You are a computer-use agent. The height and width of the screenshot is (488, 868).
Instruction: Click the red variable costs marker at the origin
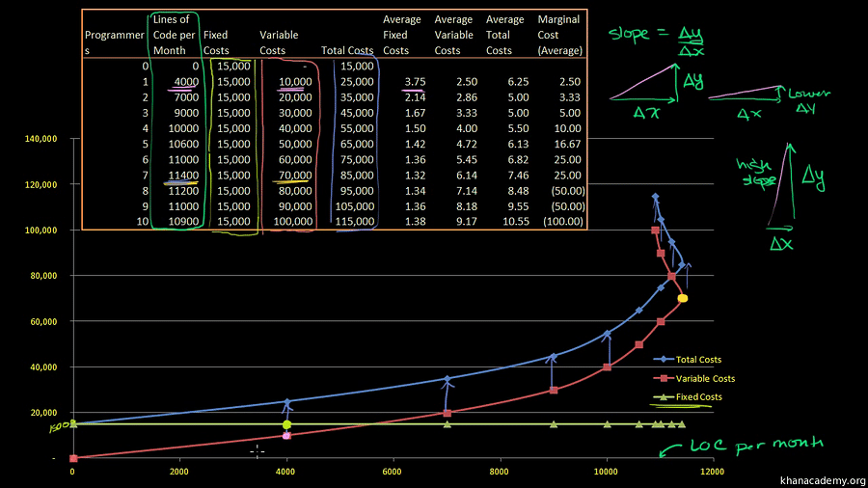click(73, 458)
